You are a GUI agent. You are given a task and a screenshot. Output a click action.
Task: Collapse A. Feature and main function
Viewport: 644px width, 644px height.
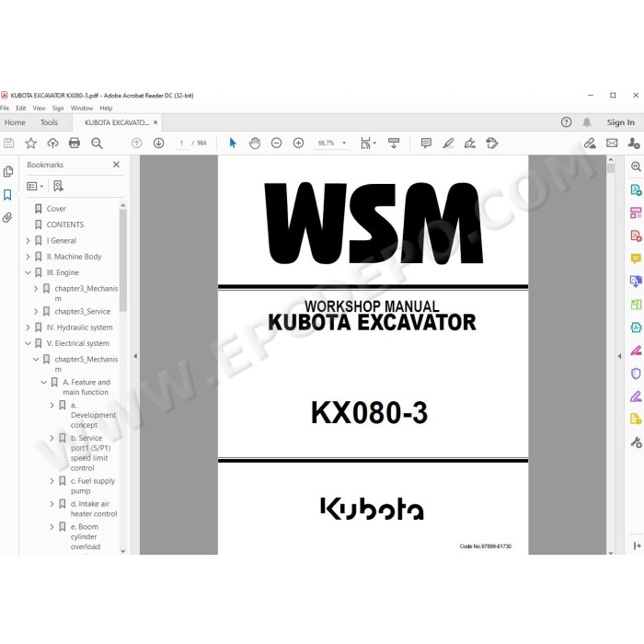coord(43,383)
